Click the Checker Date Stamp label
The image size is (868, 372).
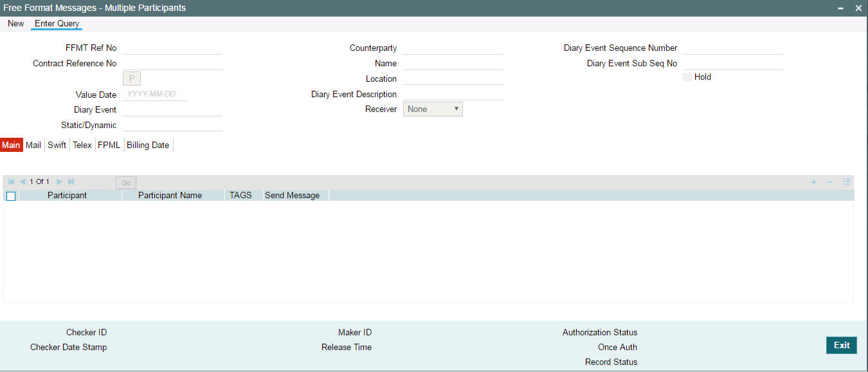pyautogui.click(x=68, y=348)
